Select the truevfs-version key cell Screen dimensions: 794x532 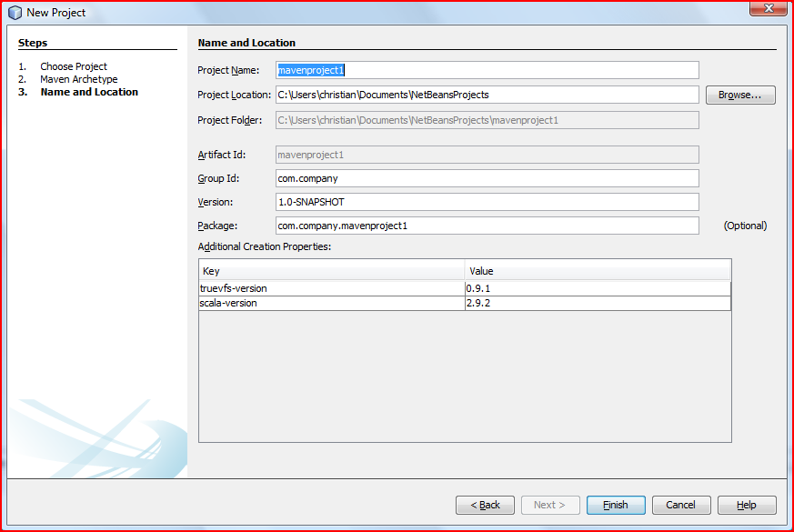(x=331, y=288)
